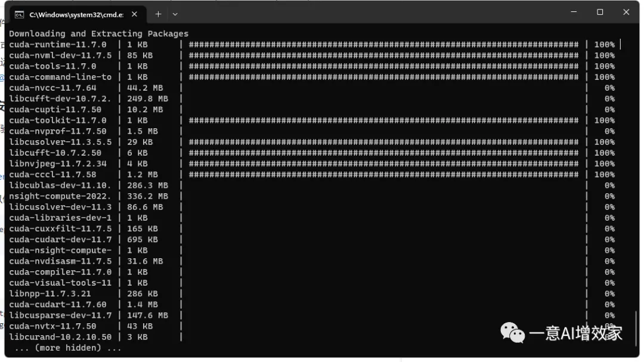The image size is (644, 362).
Task: Click the cmd icon in the tab
Action: point(19,15)
